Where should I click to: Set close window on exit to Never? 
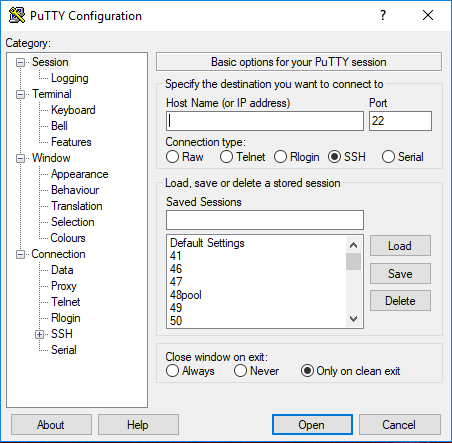[x=240, y=371]
